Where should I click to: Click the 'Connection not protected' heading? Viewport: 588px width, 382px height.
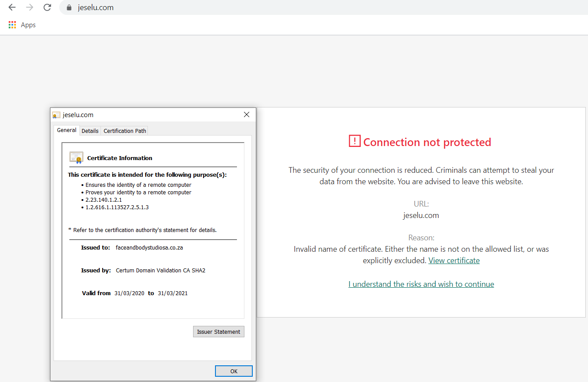tap(427, 142)
